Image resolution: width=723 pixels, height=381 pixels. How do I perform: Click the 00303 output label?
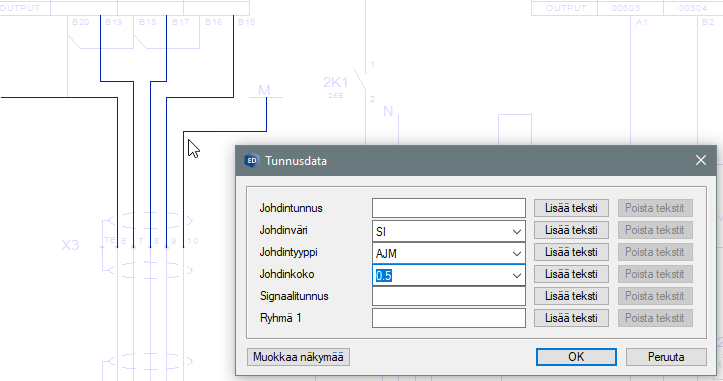coord(626,8)
